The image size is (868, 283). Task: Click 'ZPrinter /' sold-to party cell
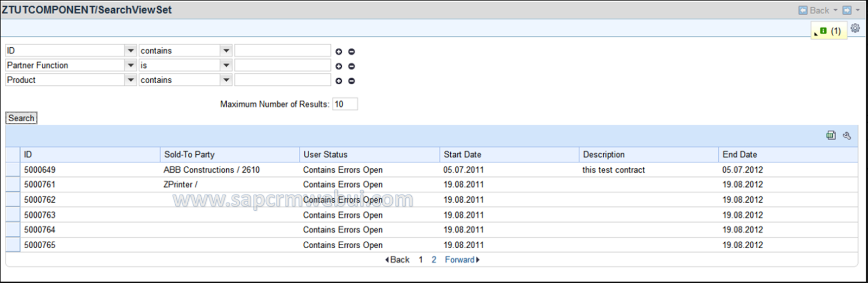coord(180,185)
